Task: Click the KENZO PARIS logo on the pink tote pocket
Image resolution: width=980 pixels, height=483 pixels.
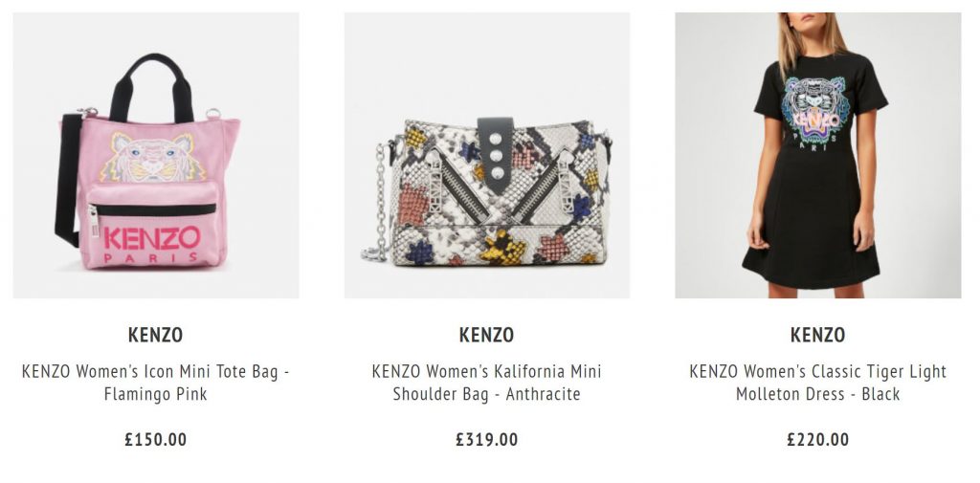Action: 152,244
